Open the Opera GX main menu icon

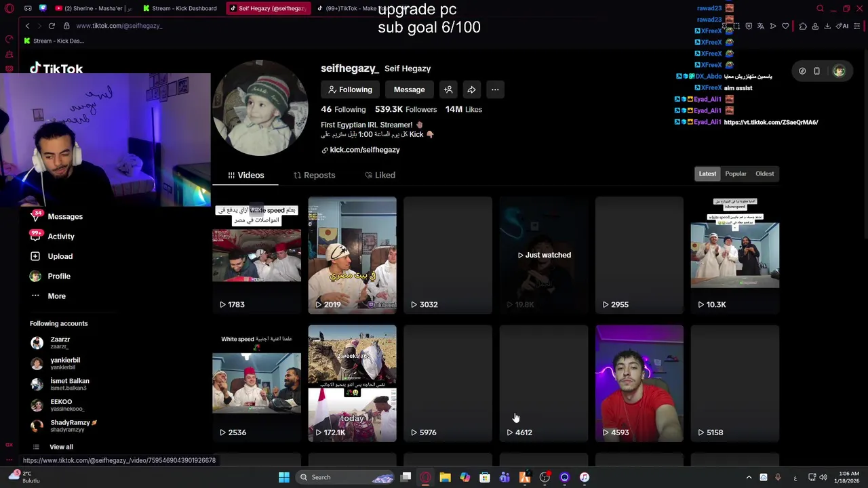point(9,8)
